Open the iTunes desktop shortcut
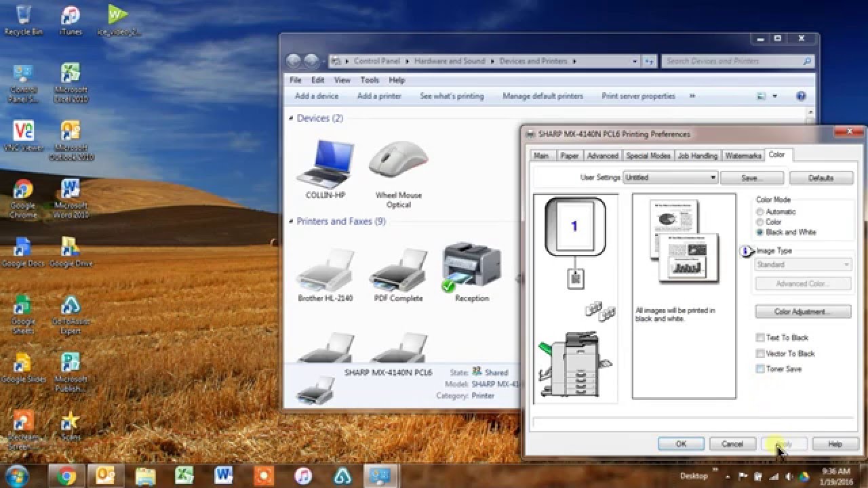The width and height of the screenshot is (868, 488). coord(71,20)
